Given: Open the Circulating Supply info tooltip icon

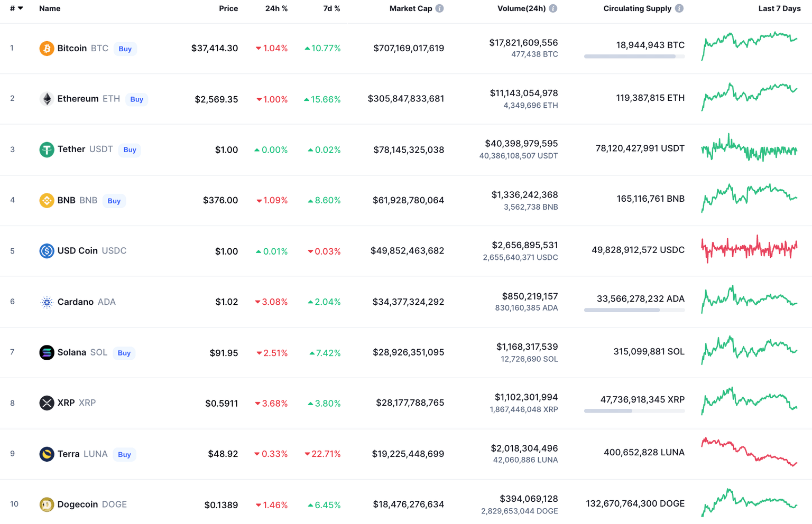Looking at the screenshot, I should coord(679,8).
